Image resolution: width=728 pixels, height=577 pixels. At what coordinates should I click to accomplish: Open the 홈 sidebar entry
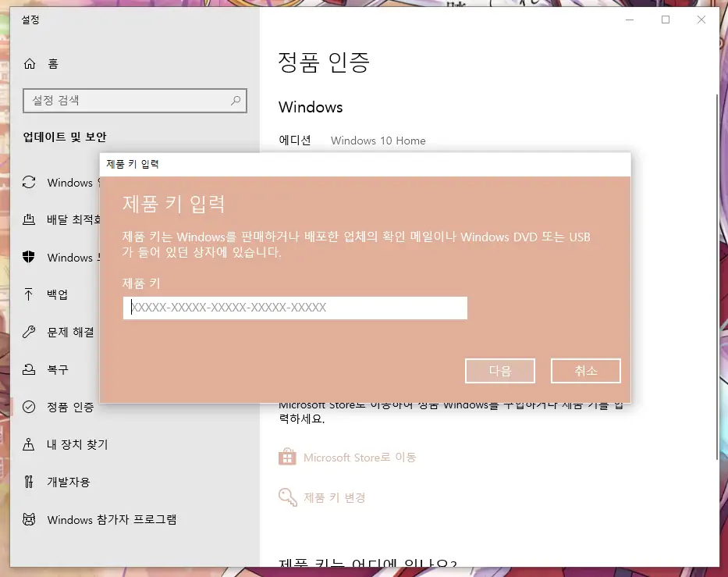[x=53, y=64]
